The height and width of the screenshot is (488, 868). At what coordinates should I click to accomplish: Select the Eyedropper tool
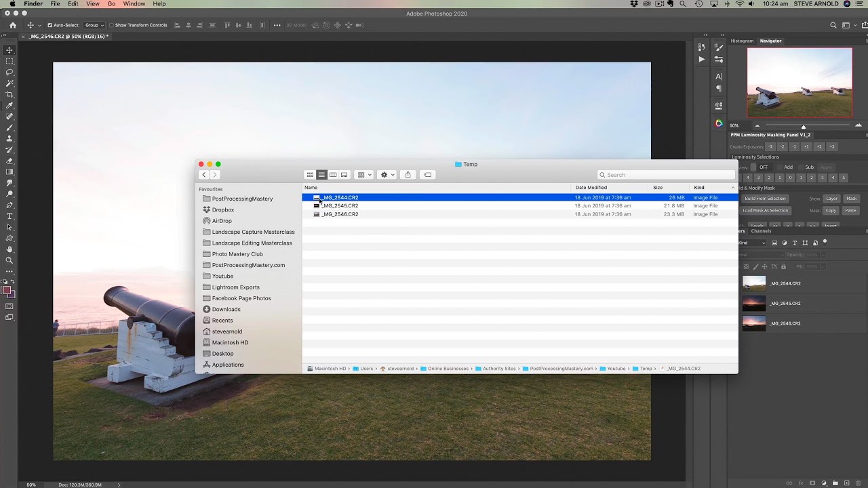(x=9, y=106)
